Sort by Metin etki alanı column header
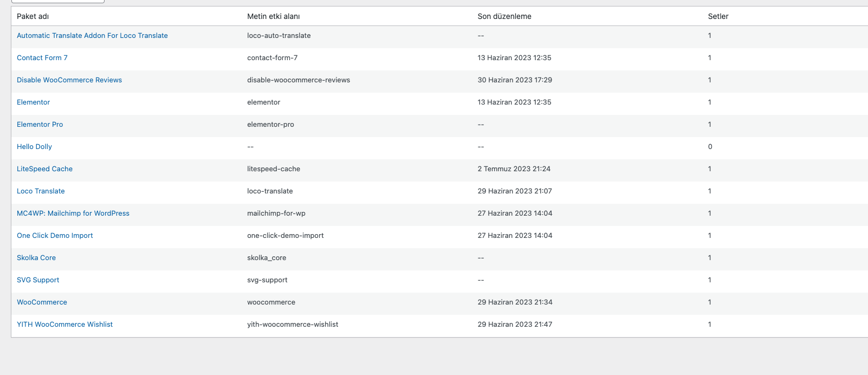The image size is (868, 375). coord(274,16)
